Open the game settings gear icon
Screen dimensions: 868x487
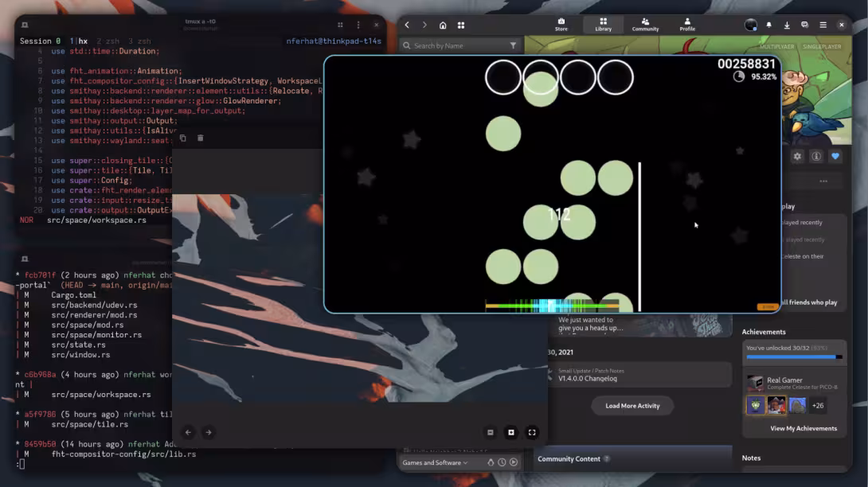(797, 156)
